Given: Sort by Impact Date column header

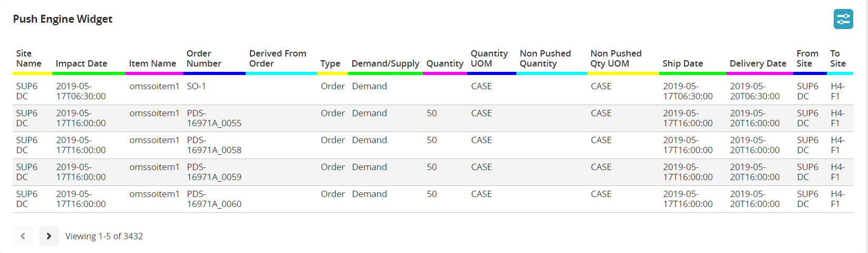Looking at the screenshot, I should 81,63.
